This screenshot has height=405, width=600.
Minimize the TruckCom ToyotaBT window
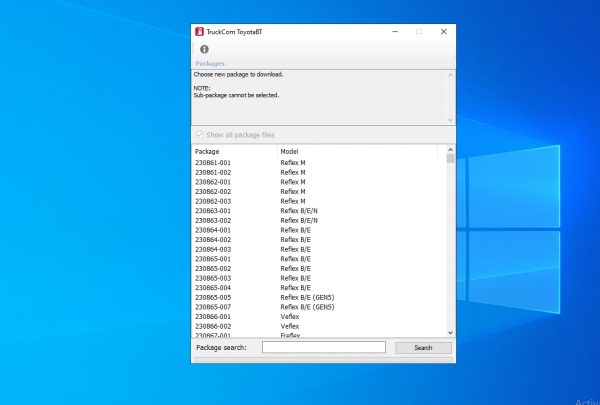point(395,31)
